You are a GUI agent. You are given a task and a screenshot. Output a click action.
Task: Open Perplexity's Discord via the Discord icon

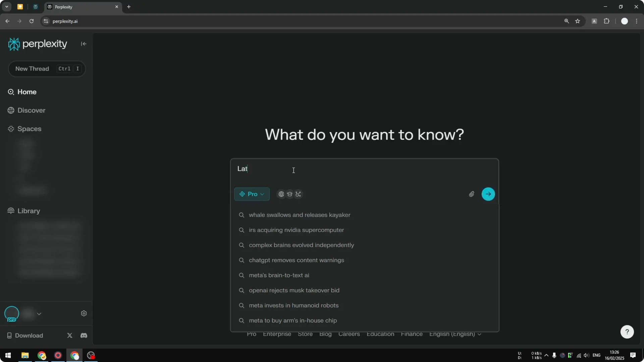click(x=84, y=335)
